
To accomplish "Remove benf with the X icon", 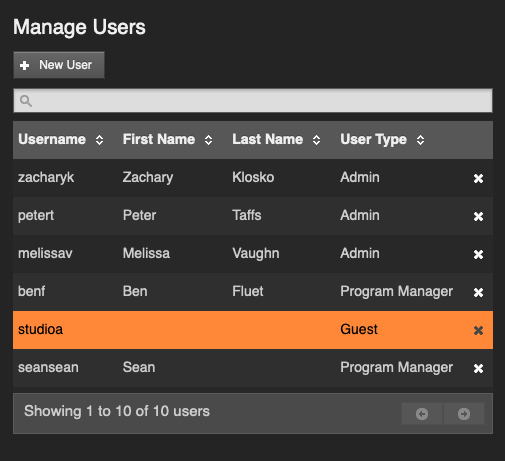I will click(x=478, y=292).
